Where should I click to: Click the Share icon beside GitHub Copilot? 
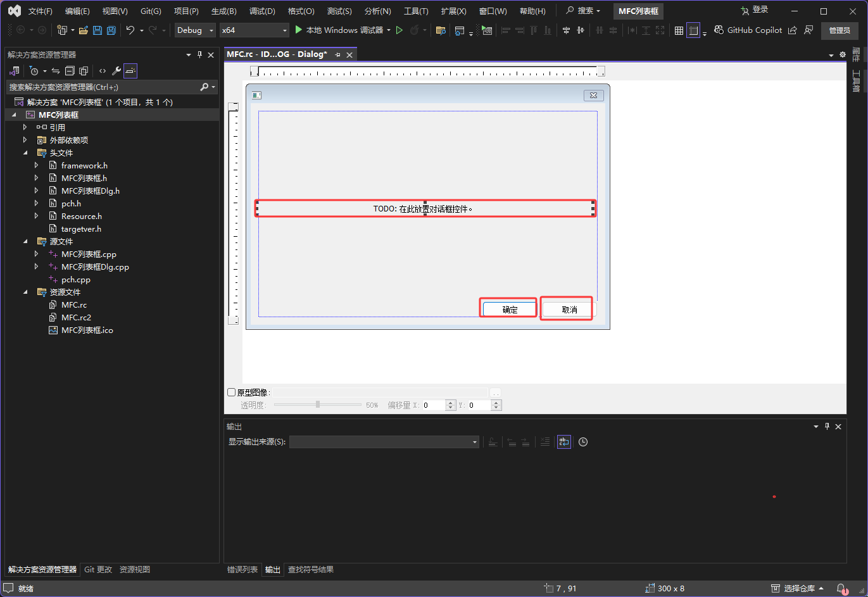pos(793,30)
